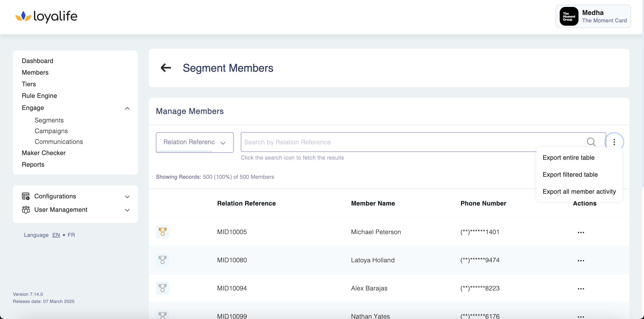
Task: Click the search magnifier icon
Action: tap(591, 142)
